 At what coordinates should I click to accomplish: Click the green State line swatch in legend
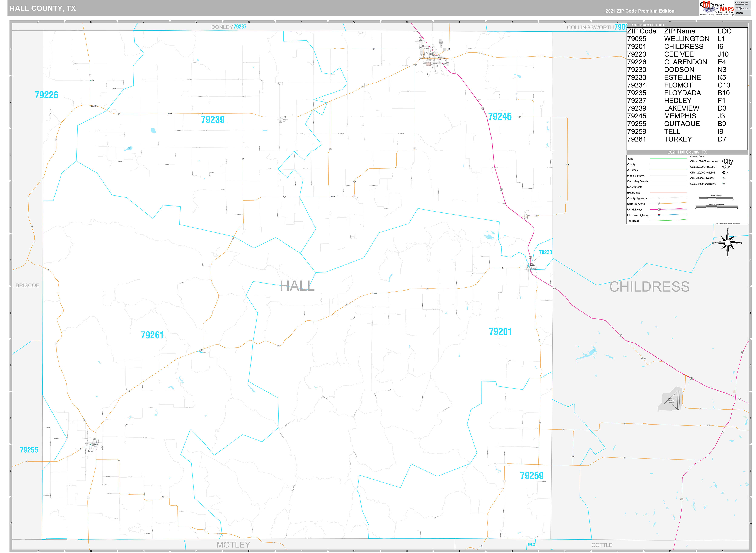(x=668, y=159)
